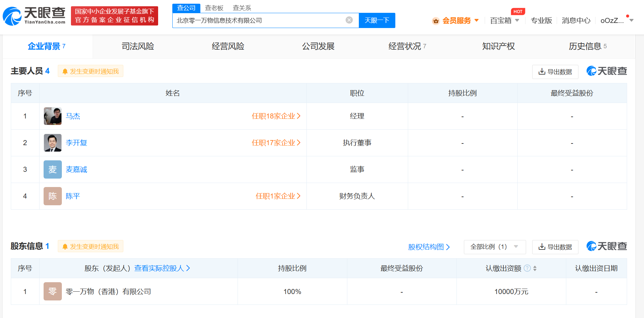The width and height of the screenshot is (644, 318).
Task: Switch to the 公司发展 tab
Action: pos(318,46)
